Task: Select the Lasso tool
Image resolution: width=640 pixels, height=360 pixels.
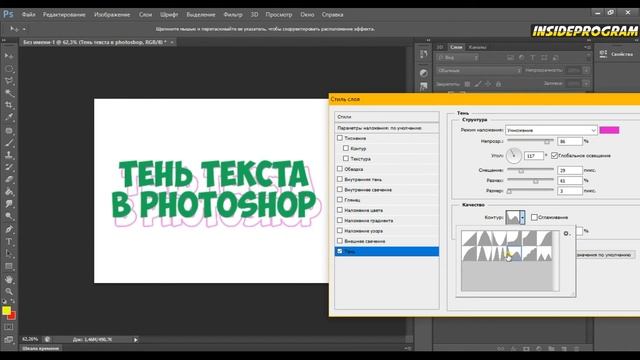Action: point(9,81)
